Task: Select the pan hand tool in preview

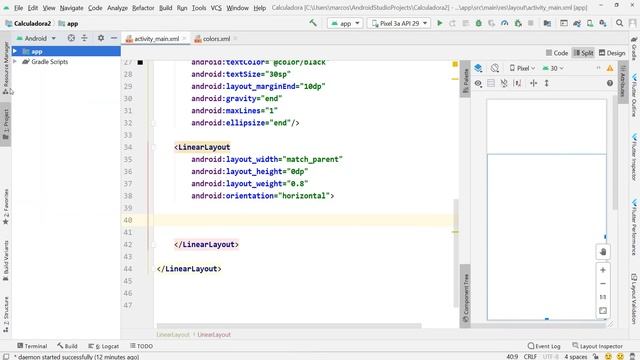Action: [603, 252]
